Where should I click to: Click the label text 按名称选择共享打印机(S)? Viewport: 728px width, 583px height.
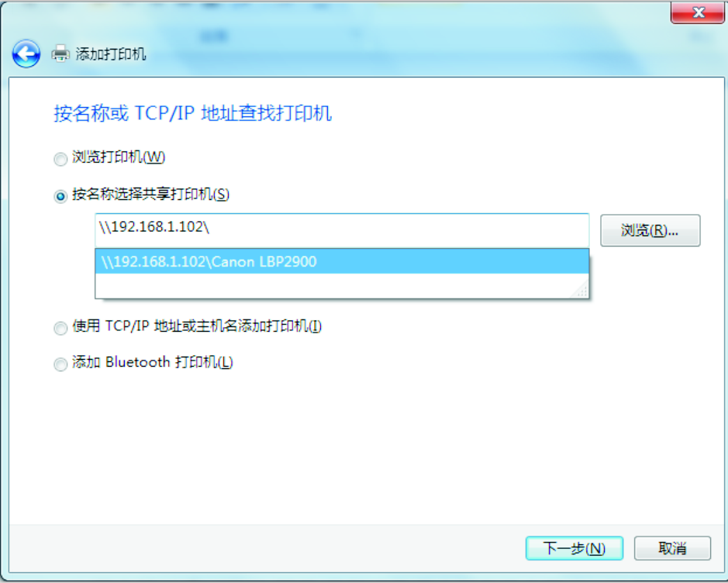coord(150,195)
